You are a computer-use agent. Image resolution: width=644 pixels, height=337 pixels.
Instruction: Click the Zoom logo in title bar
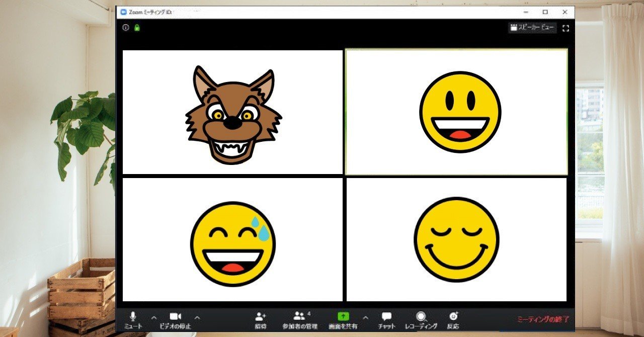(123, 12)
